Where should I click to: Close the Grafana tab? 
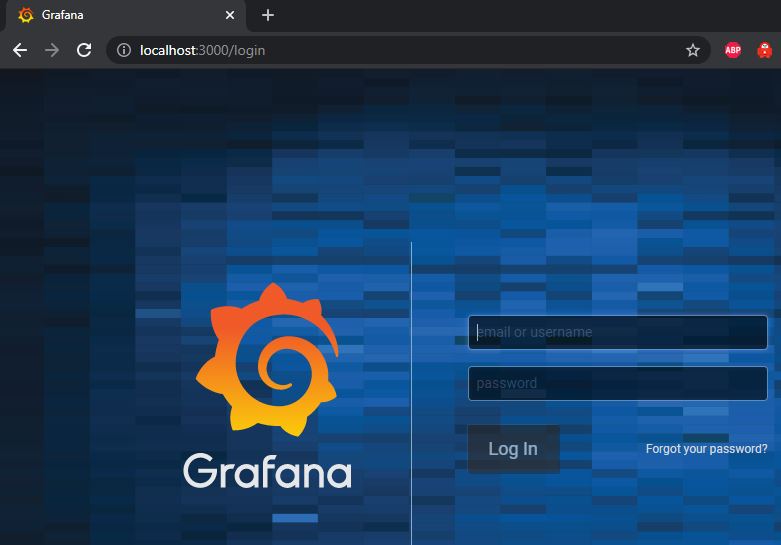point(230,15)
